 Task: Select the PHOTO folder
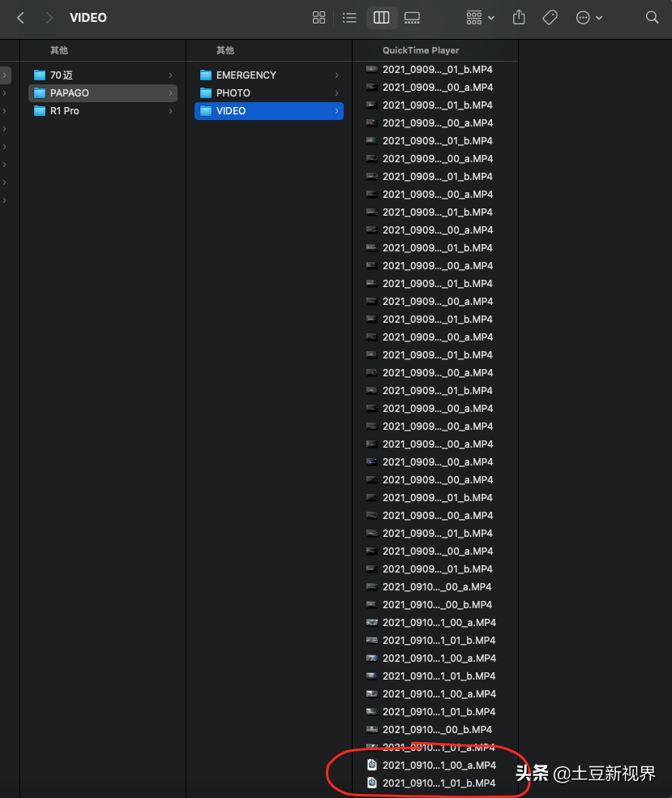pos(233,93)
